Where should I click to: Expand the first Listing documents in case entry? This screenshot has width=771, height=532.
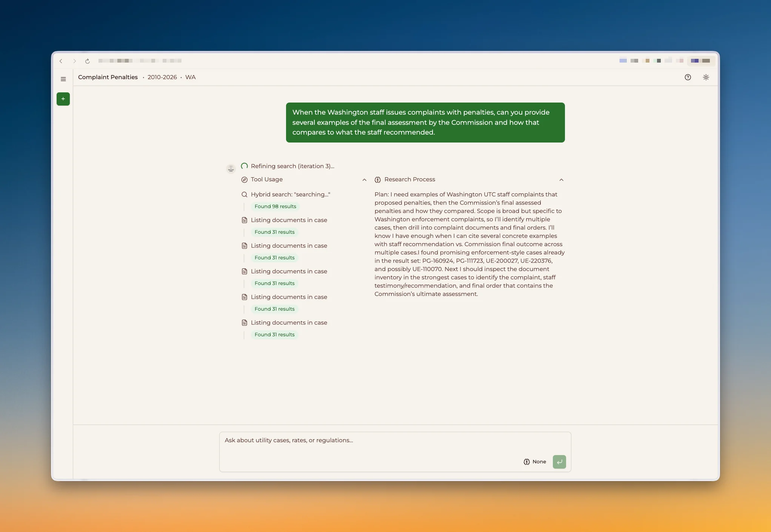click(289, 220)
